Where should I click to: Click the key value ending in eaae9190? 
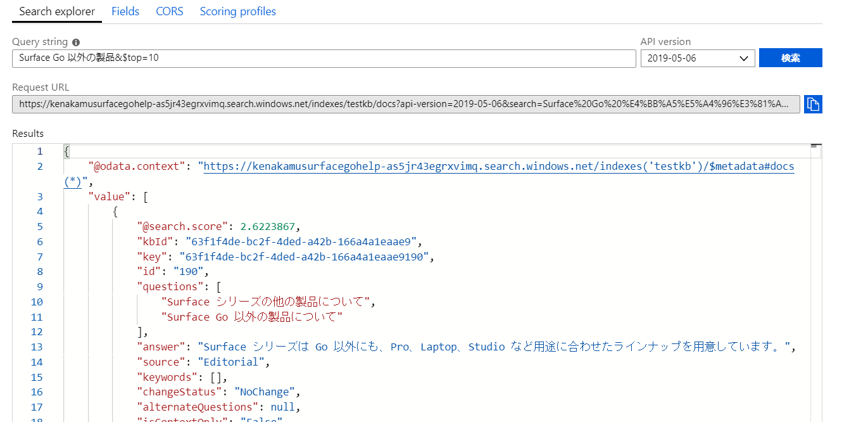(x=303, y=257)
